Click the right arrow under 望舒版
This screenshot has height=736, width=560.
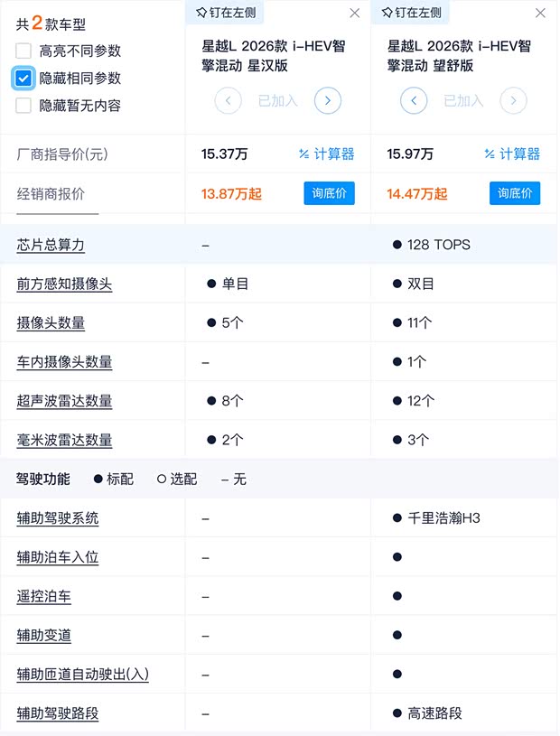514,100
